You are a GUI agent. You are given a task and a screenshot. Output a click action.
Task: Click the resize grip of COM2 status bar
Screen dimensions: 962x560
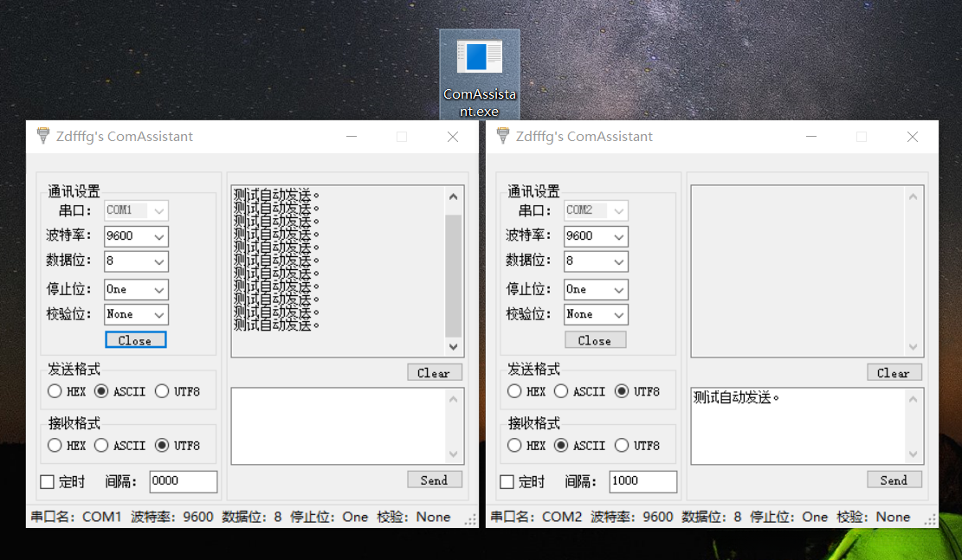point(931,520)
